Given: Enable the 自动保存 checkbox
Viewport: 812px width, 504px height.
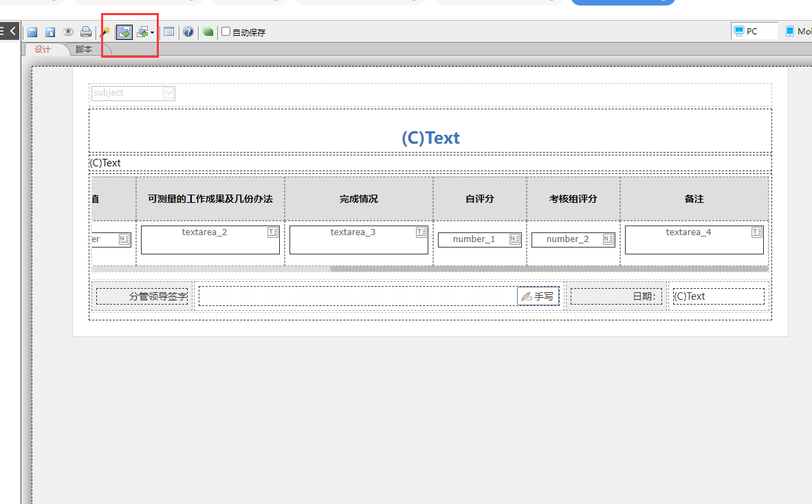Looking at the screenshot, I should (x=226, y=32).
